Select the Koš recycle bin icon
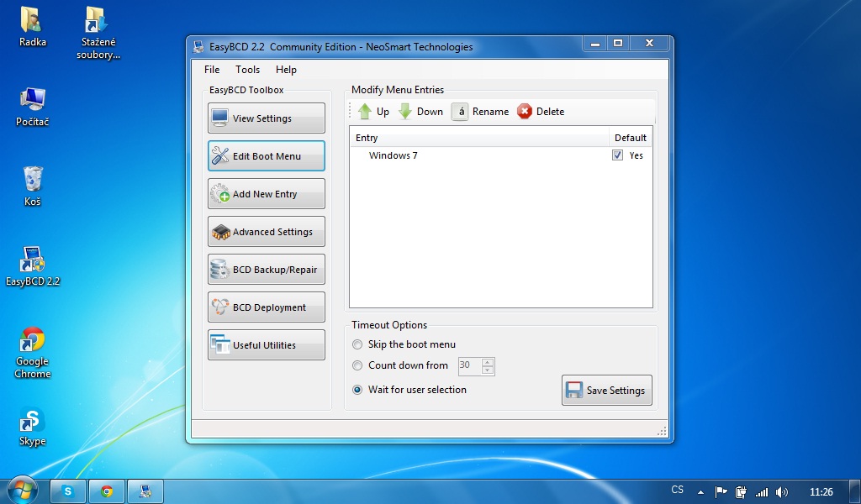 (33, 186)
